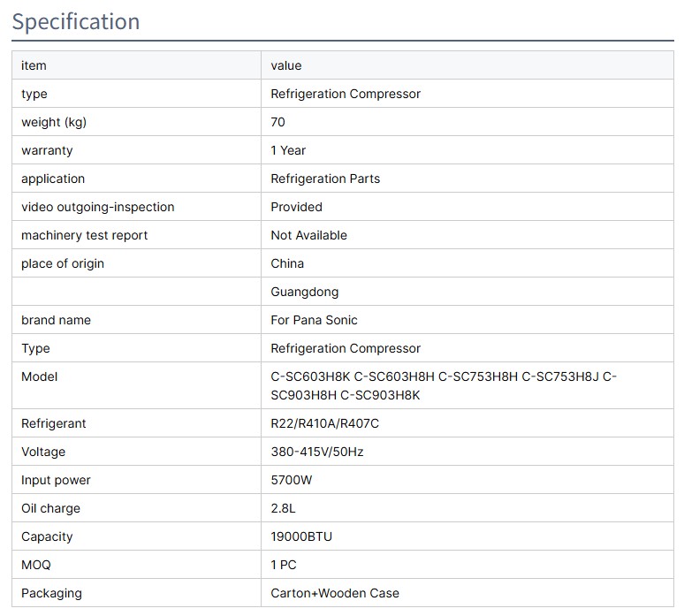Select the Refrigeration Compressor type value
The image size is (684, 616).
(346, 94)
